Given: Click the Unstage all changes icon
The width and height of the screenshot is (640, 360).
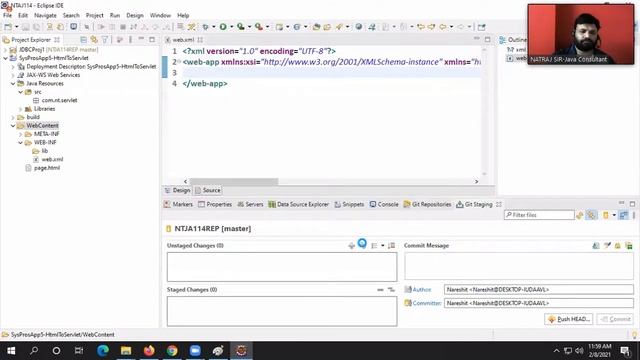Looking at the screenshot, I should (x=391, y=289).
